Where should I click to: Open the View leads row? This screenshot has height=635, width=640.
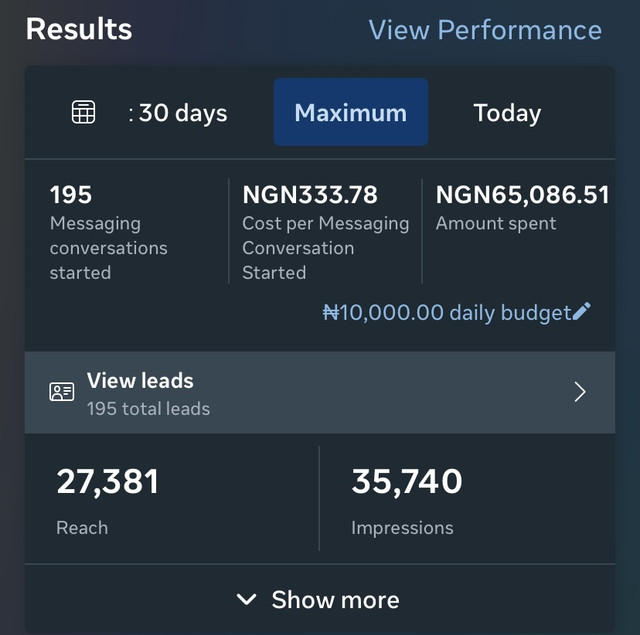[320, 392]
